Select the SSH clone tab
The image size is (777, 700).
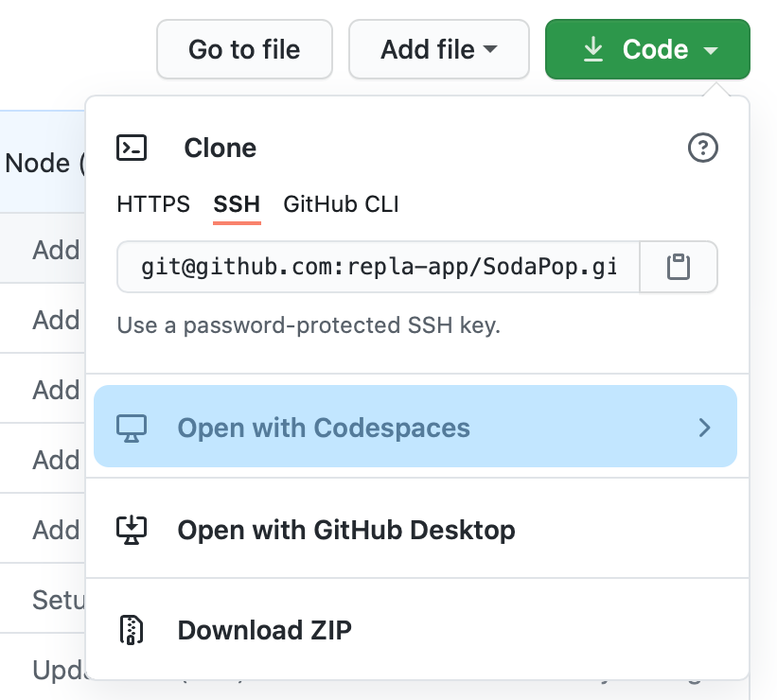[237, 204]
